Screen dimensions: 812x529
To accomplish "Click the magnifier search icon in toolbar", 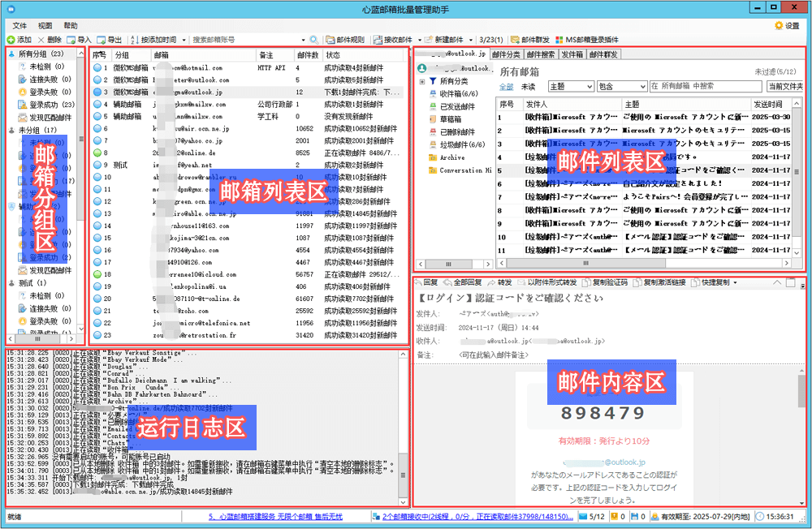I will [x=313, y=40].
